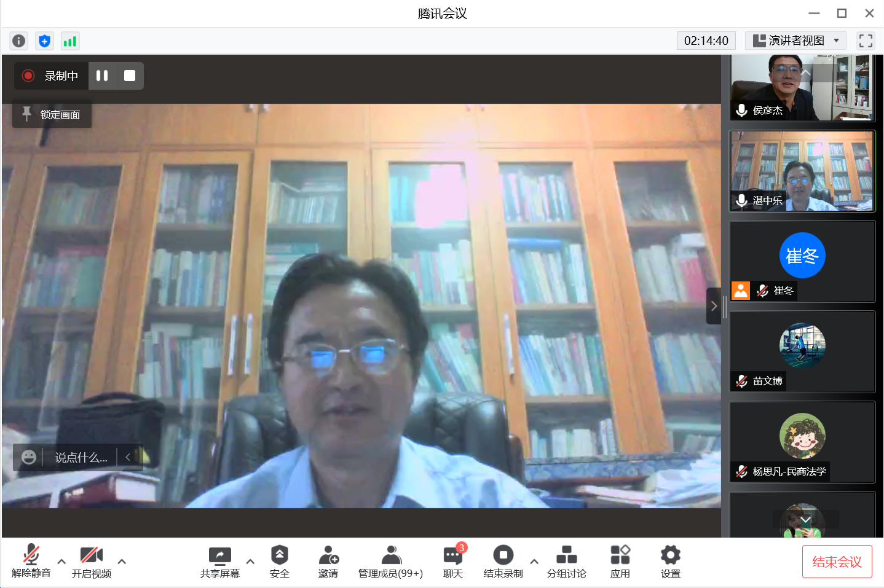Type in the 说点什么 message box

(81, 458)
